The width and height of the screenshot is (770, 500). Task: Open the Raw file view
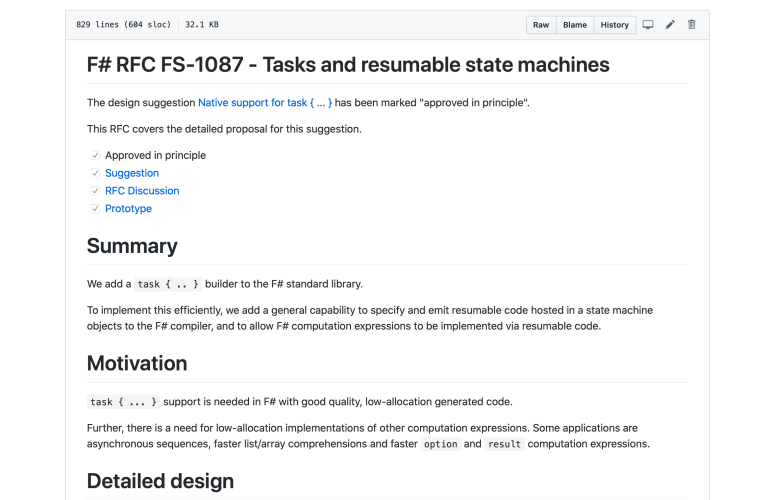(541, 25)
